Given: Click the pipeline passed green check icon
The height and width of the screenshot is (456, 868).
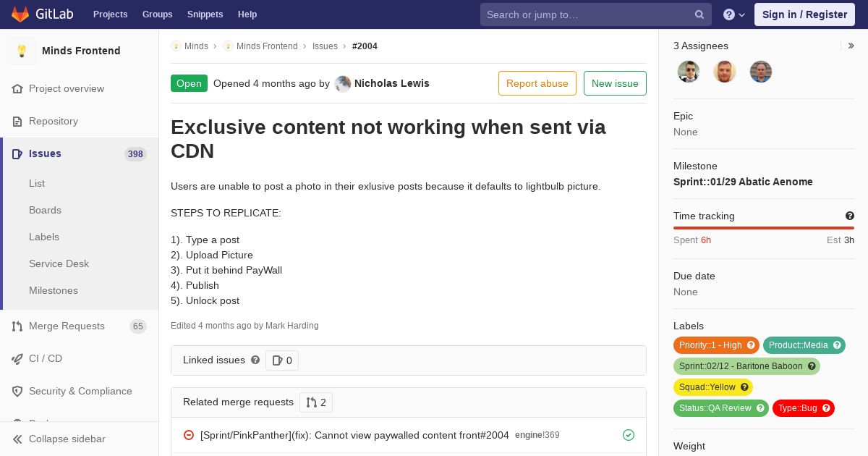Looking at the screenshot, I should pyautogui.click(x=629, y=435).
